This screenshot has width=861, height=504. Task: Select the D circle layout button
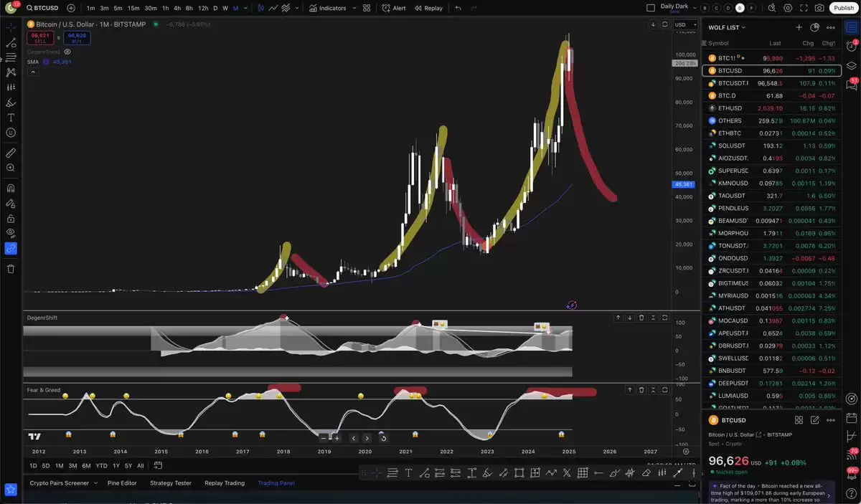pos(740,8)
